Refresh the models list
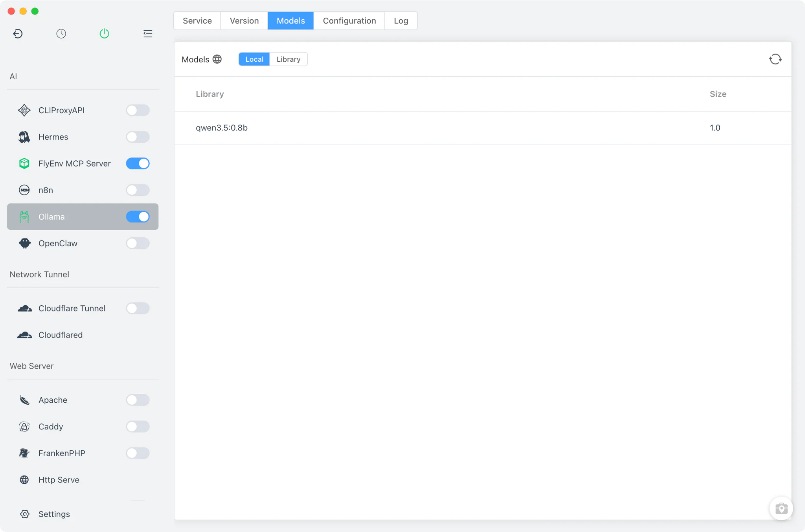The width and height of the screenshot is (805, 532). coord(776,59)
